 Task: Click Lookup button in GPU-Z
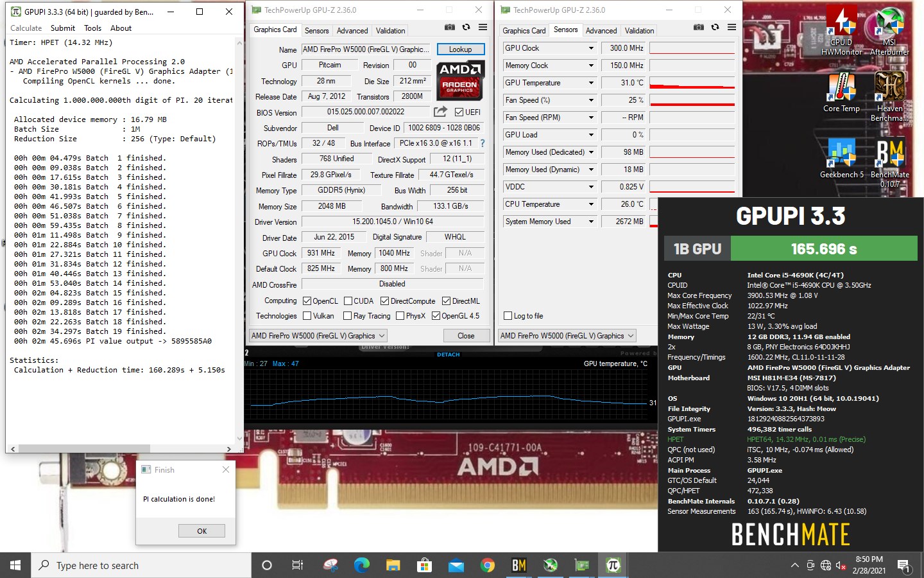coord(460,49)
